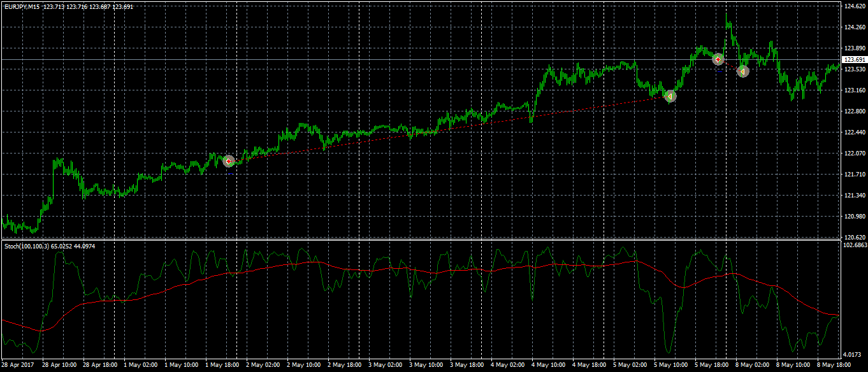Click the 5 May 18:00 time label
The width and height of the screenshot is (868, 372).
pos(712,366)
